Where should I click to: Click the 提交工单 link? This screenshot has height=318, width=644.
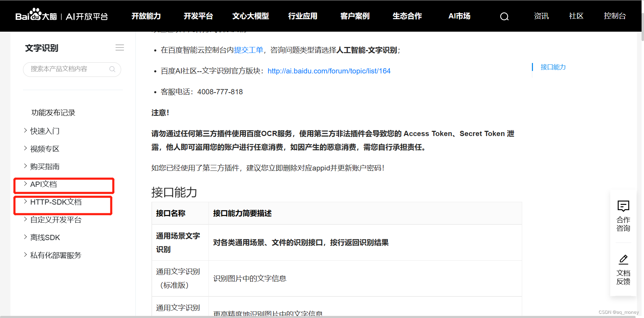coord(249,50)
